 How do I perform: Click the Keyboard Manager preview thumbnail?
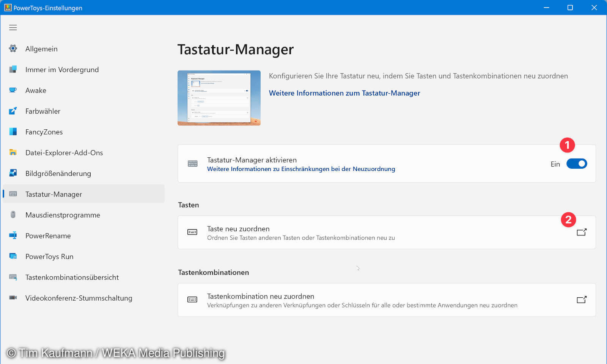[x=219, y=97]
